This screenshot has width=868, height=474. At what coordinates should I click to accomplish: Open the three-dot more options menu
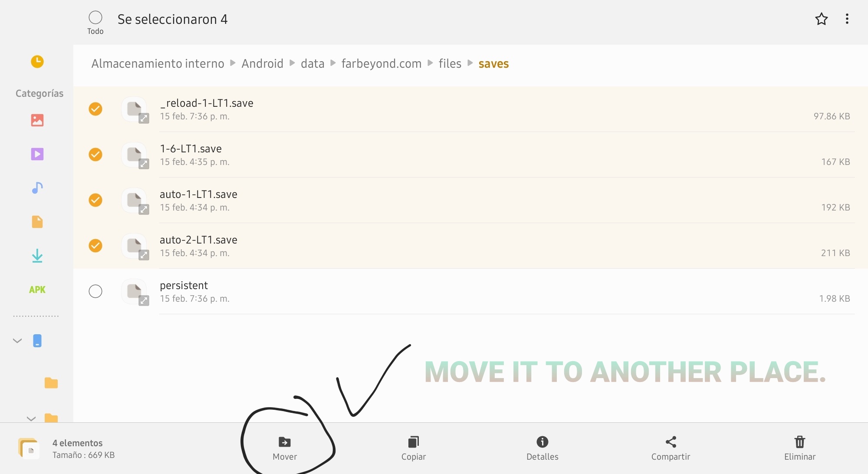[x=847, y=19]
